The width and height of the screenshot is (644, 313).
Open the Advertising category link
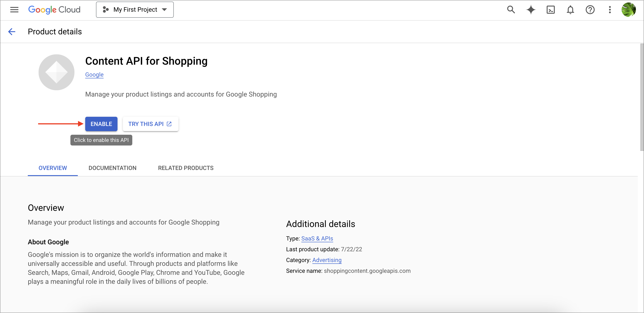point(327,260)
